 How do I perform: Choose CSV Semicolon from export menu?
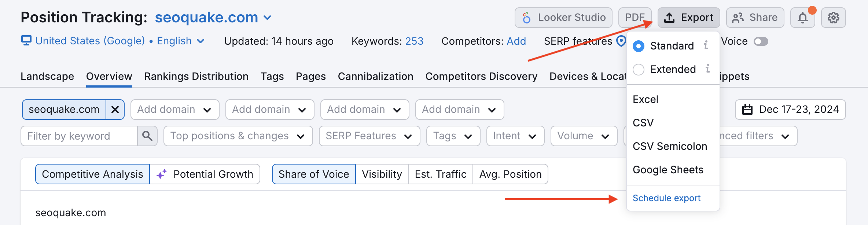coord(670,146)
